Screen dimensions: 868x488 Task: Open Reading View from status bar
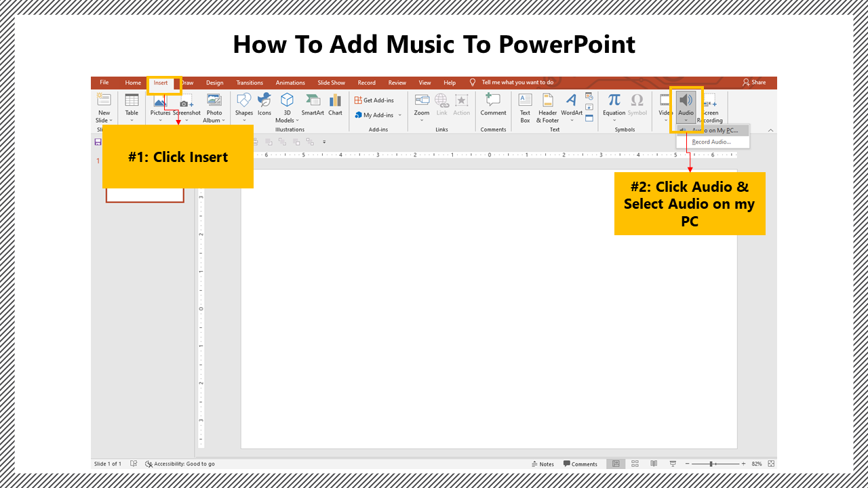pyautogui.click(x=654, y=464)
